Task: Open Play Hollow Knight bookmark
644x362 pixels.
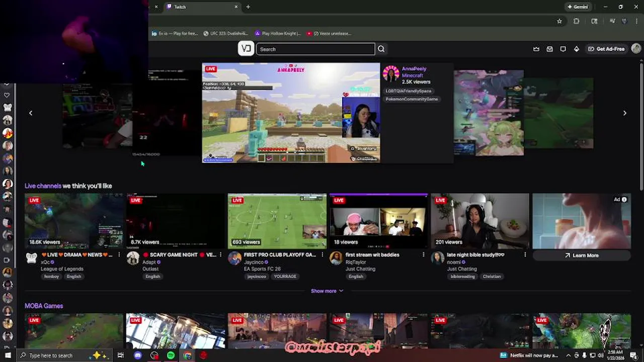Action: [278, 34]
